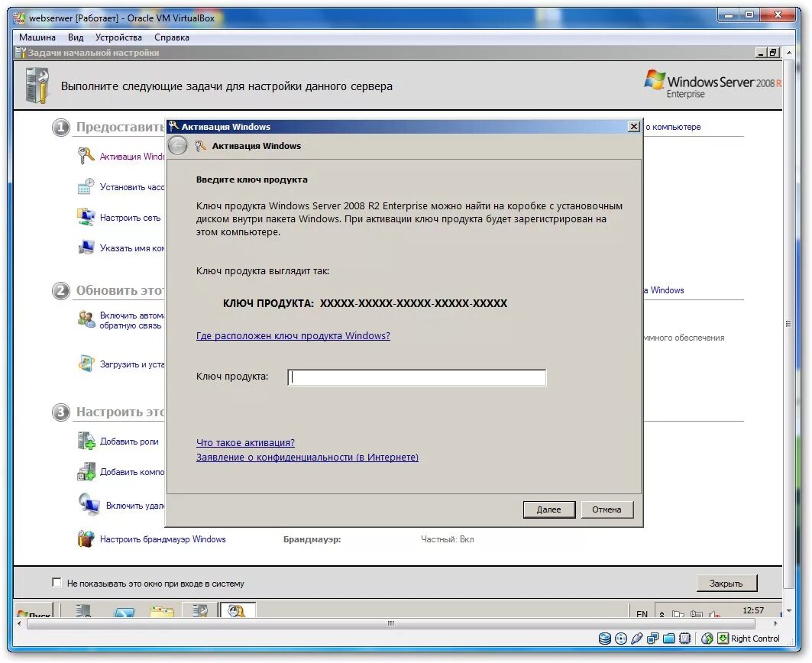Click the VirtualBox USB devices status icon
The image size is (812, 663).
636,639
